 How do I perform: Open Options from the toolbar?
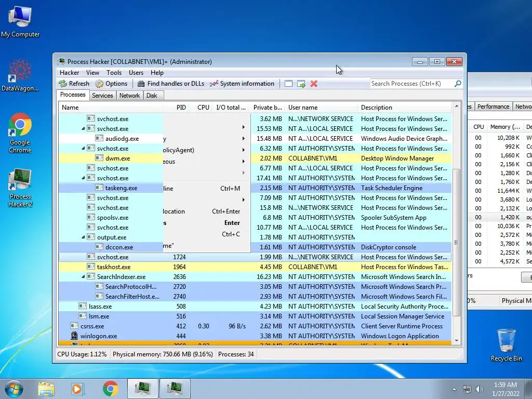[111, 84]
